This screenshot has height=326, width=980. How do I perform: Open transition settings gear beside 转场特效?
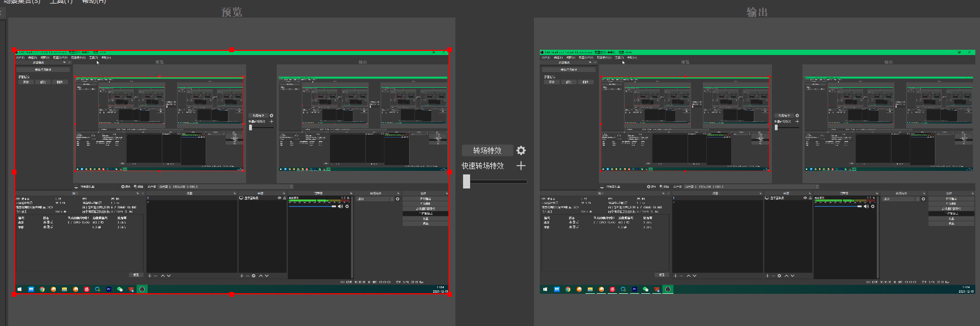(x=521, y=150)
